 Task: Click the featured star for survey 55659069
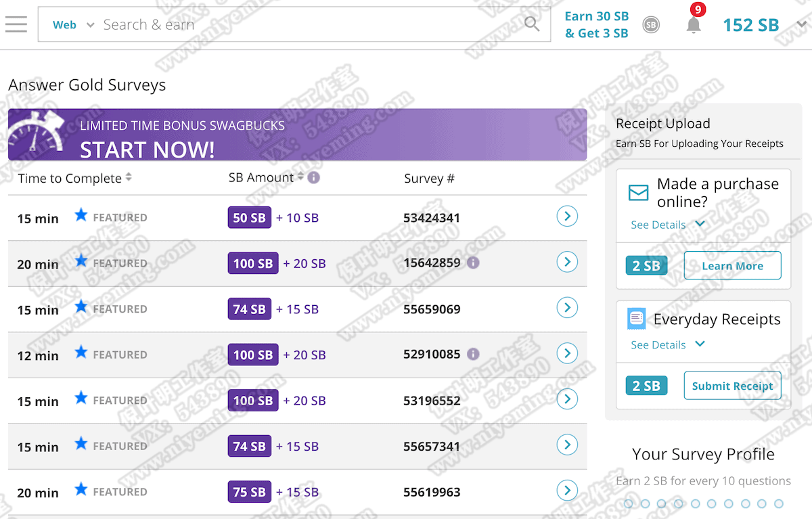(x=81, y=307)
